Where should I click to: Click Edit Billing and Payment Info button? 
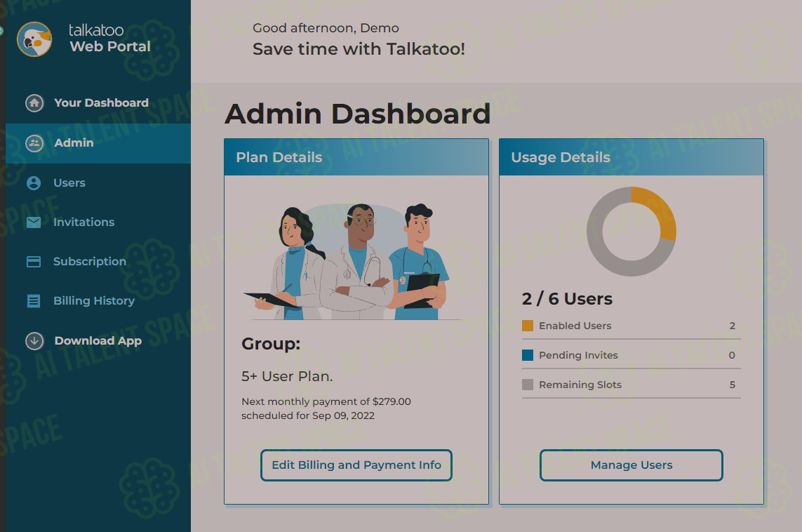(x=356, y=465)
